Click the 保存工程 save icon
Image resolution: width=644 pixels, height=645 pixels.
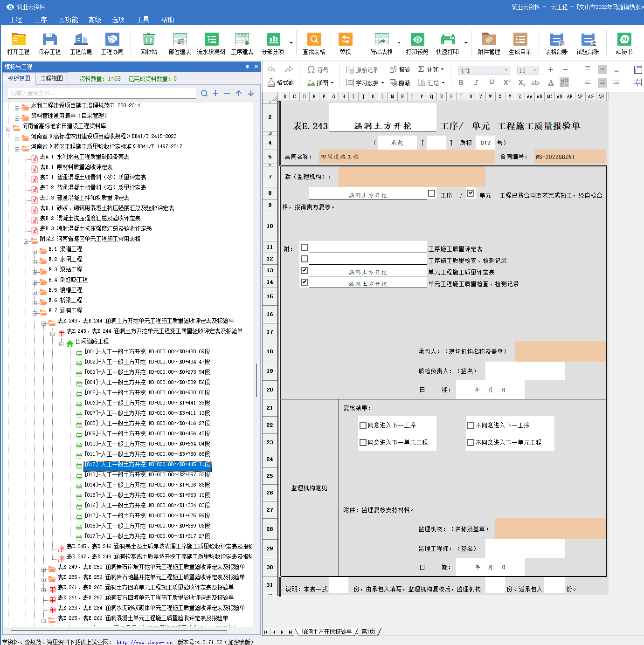click(49, 44)
